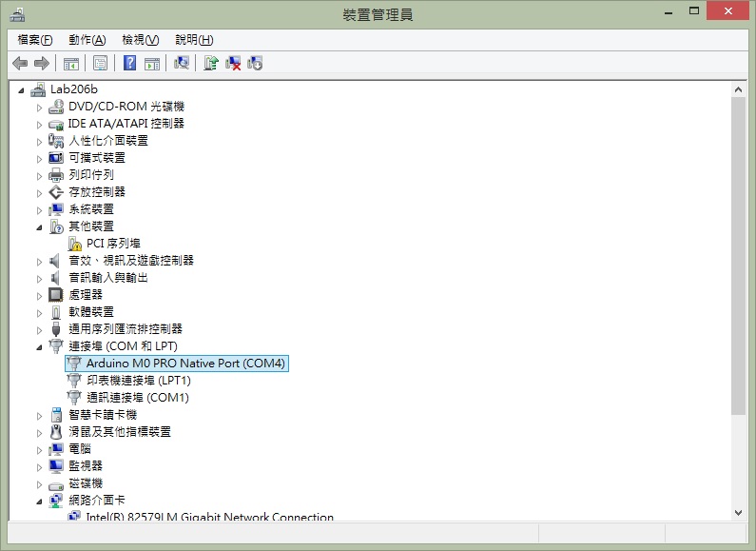The image size is (756, 551).
Task: Click the 存放控制器 icon
Action: (56, 192)
